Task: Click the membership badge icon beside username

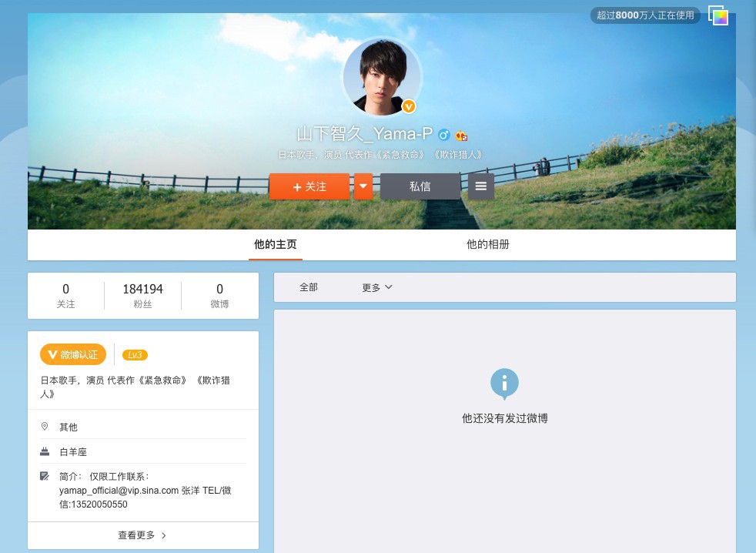Action: point(461,136)
